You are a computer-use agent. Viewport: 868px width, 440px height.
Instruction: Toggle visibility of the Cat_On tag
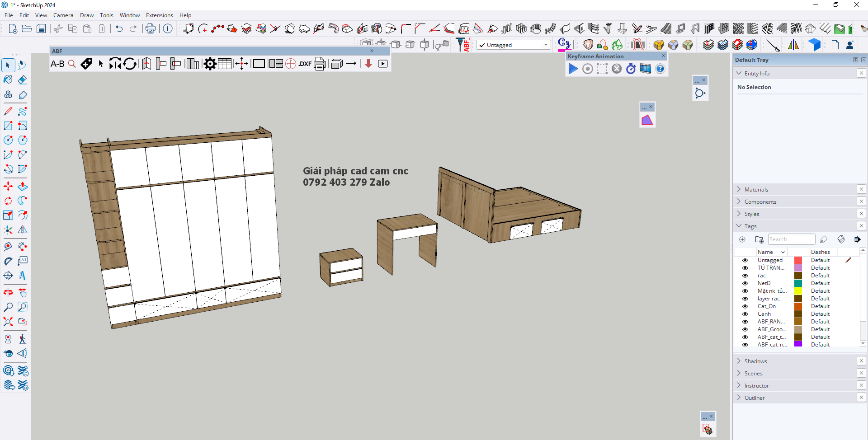click(x=745, y=306)
